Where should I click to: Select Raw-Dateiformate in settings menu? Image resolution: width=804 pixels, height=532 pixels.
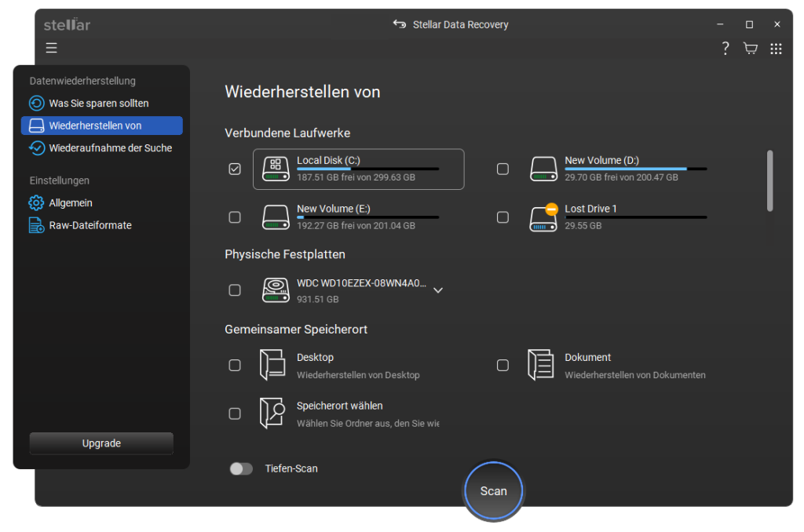pos(90,225)
